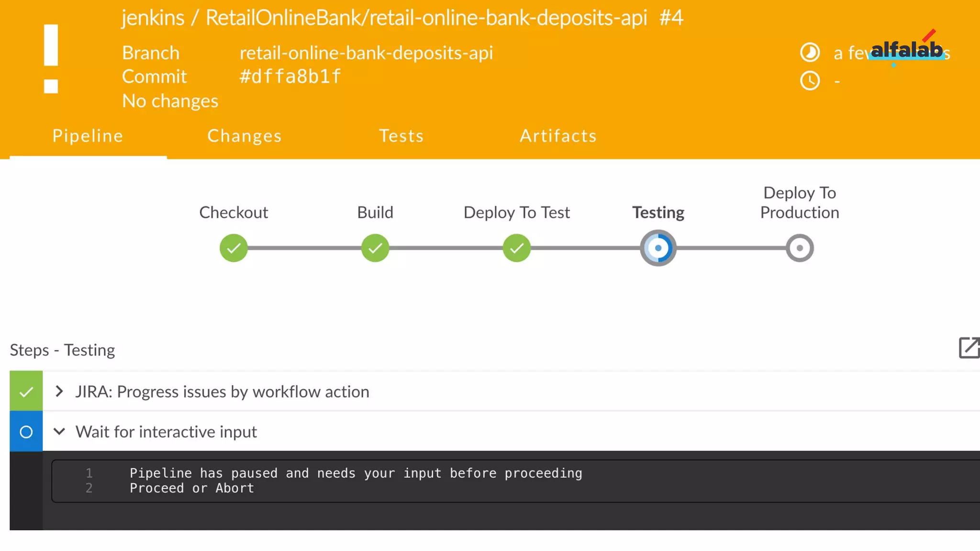Click the alfalab logo
Image resolution: width=980 pixels, height=551 pixels.
906,49
